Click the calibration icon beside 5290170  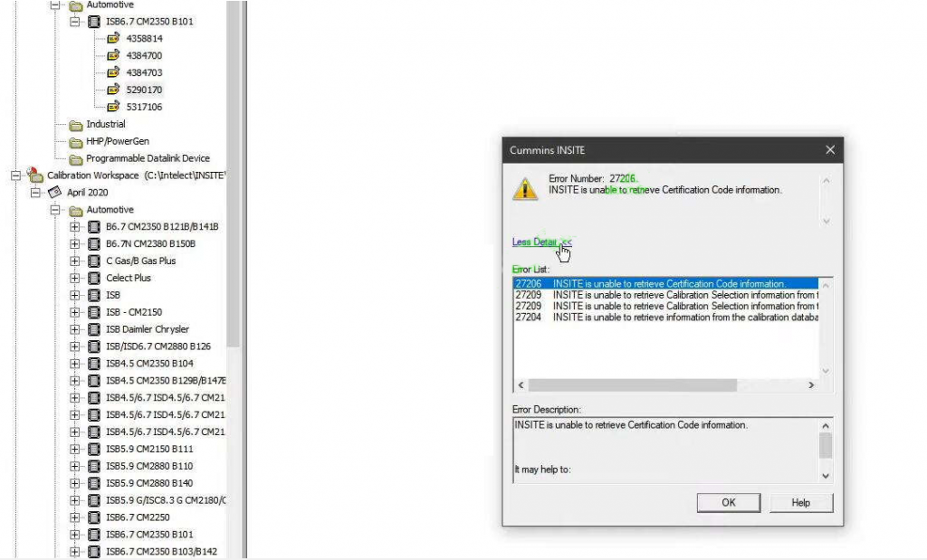[113, 90]
